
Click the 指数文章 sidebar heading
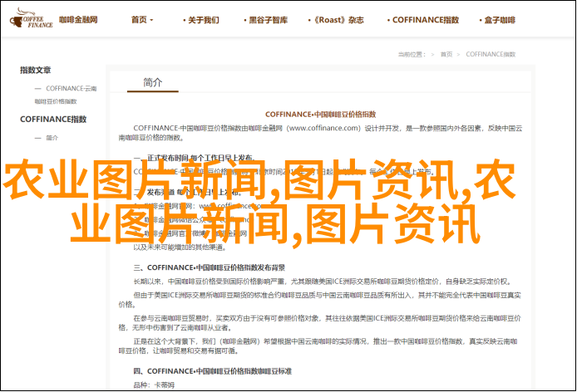click(x=35, y=70)
